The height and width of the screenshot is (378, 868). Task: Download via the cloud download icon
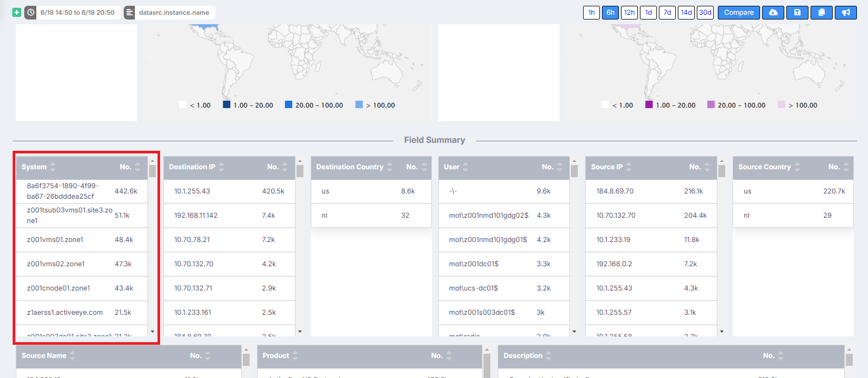pyautogui.click(x=773, y=12)
